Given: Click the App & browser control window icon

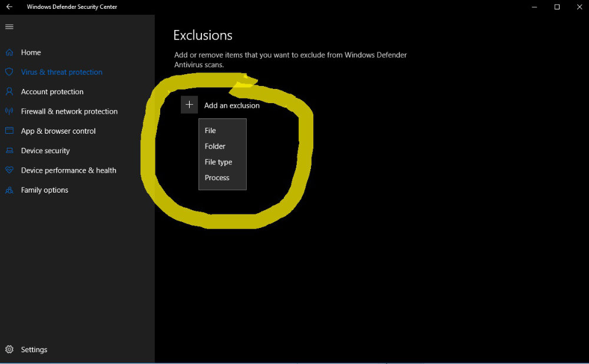Looking at the screenshot, I should 9,131.
